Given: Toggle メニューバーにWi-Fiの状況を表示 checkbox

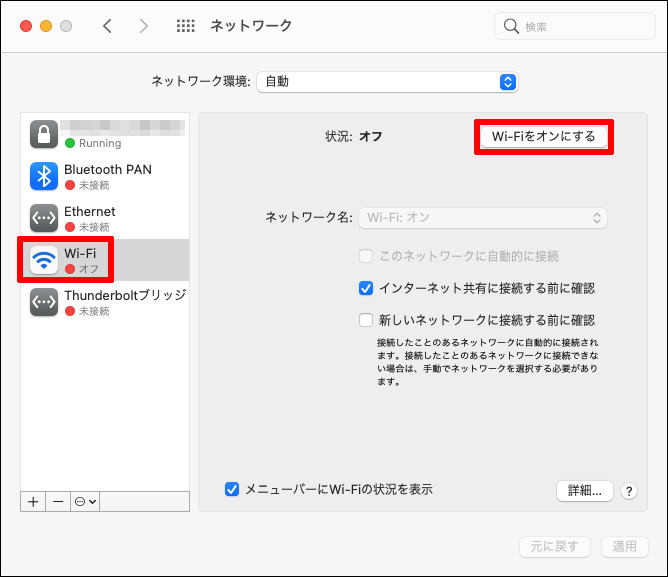Looking at the screenshot, I should (x=232, y=489).
